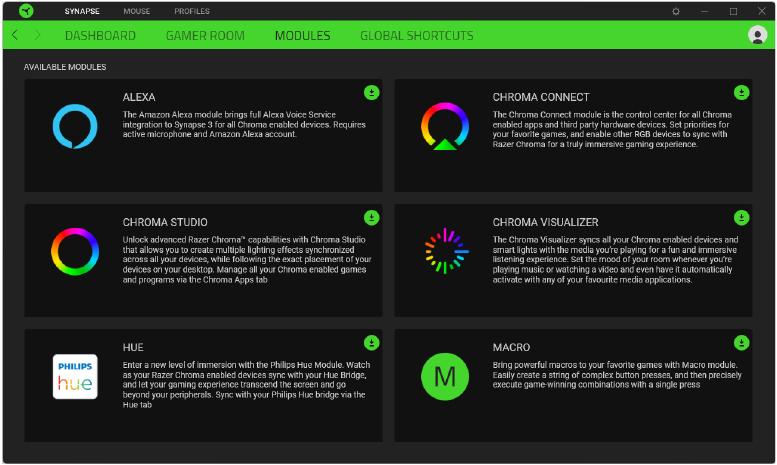The width and height of the screenshot is (777, 465).
Task: Click the CHROMA STUDIO module title
Action: coord(165,222)
